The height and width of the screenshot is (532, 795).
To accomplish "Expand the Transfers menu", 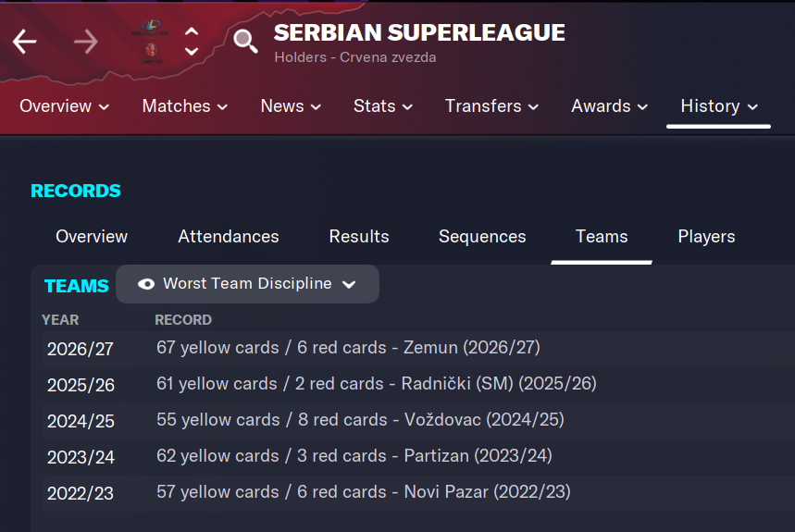I will [x=492, y=106].
